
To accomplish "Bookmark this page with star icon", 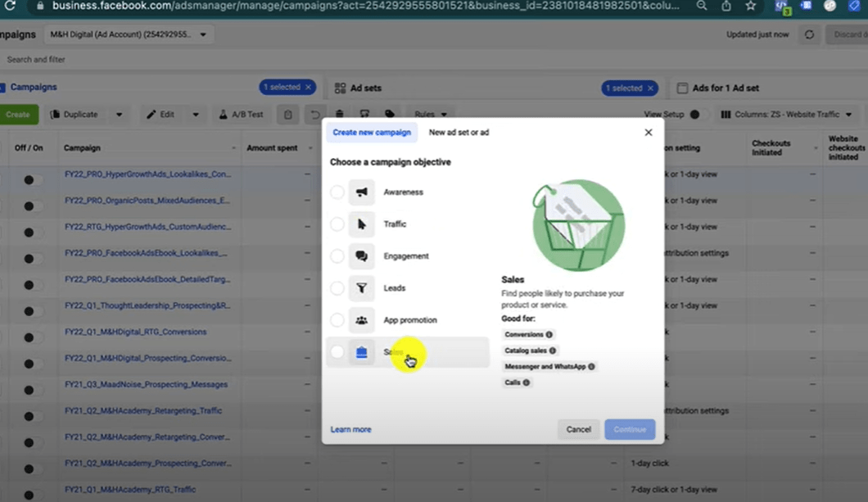I will click(x=750, y=6).
